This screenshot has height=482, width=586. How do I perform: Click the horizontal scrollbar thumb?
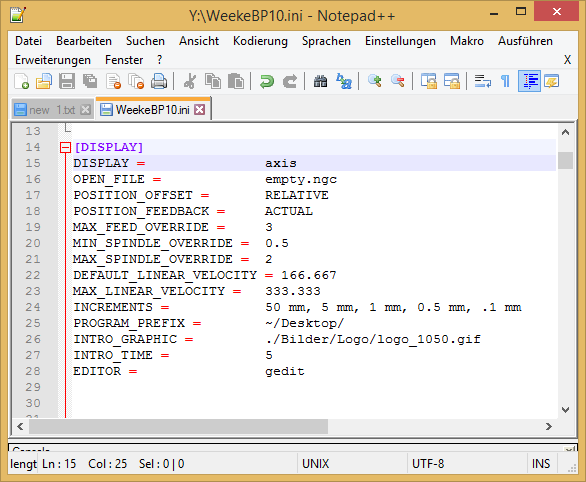pos(178,426)
